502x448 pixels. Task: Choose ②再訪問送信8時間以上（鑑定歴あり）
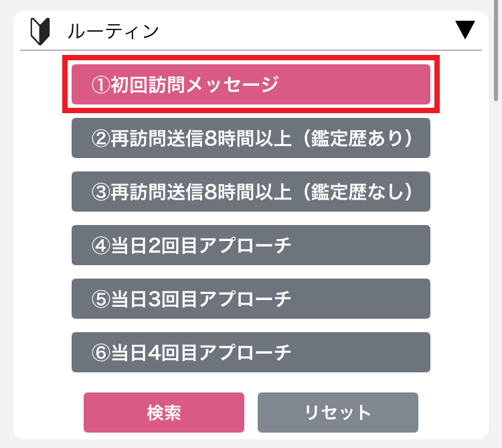251,138
